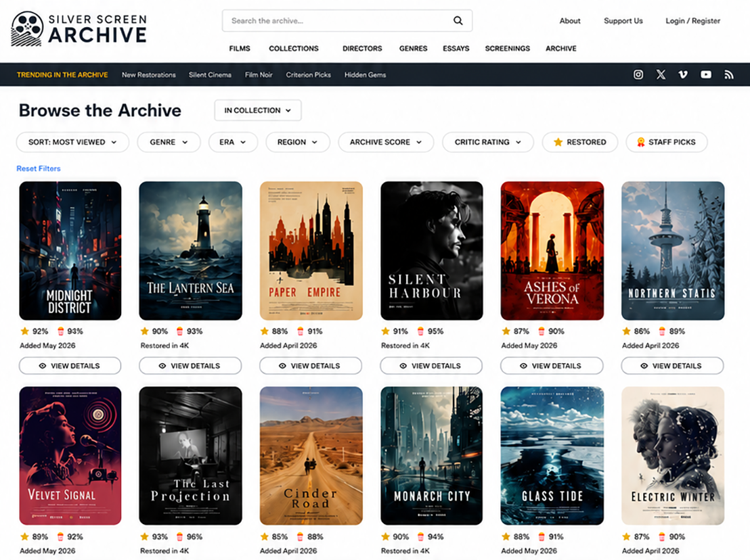
Task: Open Silent Cinema trending link
Action: click(210, 74)
